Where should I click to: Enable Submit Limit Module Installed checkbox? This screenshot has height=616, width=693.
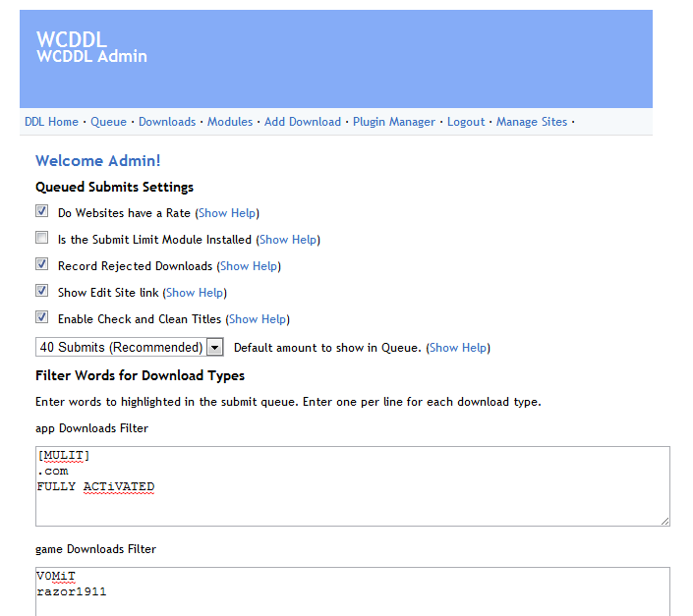coord(42,238)
